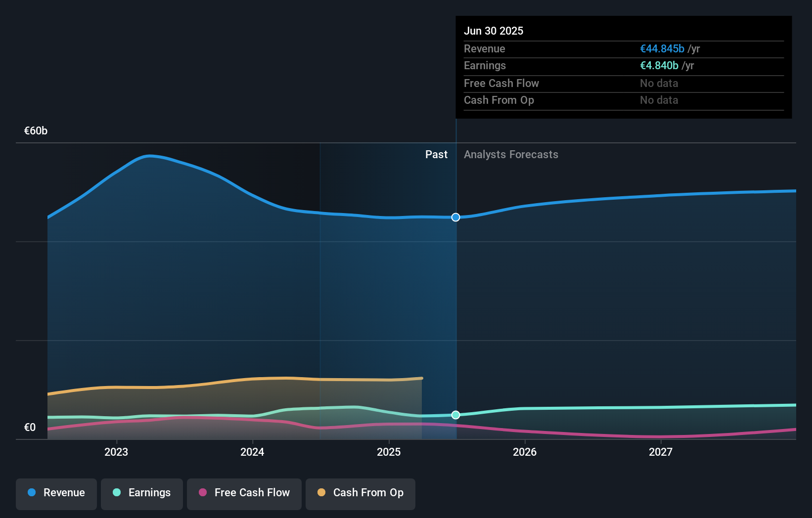Click the 2024 label on the x-axis

(252, 451)
